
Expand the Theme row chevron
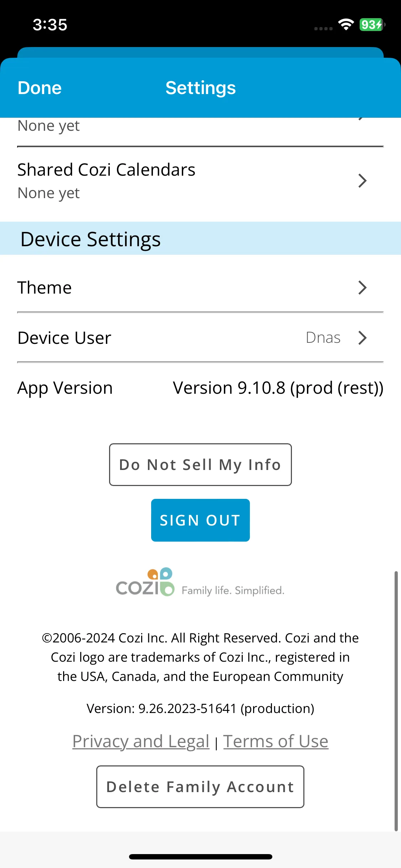(363, 288)
